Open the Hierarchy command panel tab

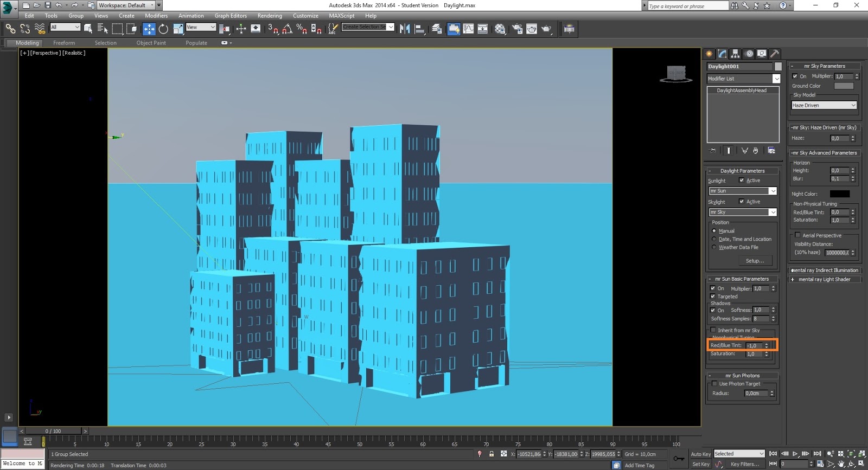(x=735, y=54)
